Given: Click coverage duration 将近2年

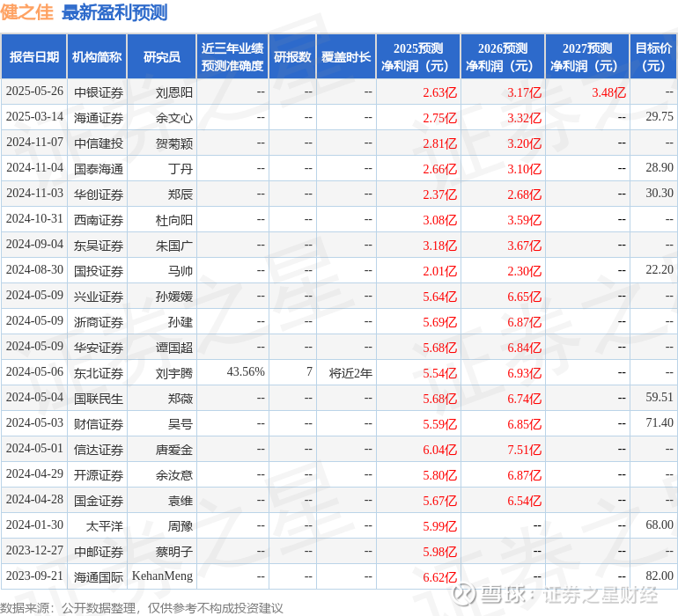Looking at the screenshot, I should click(x=350, y=373).
